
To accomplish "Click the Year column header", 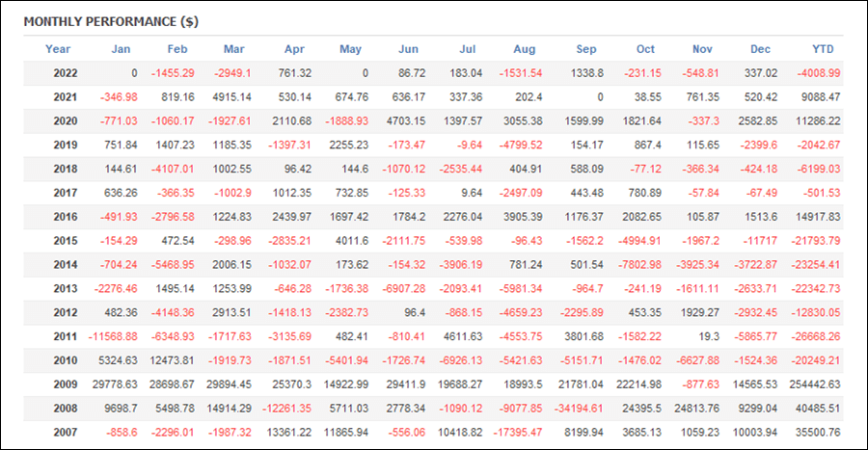I will [58, 49].
